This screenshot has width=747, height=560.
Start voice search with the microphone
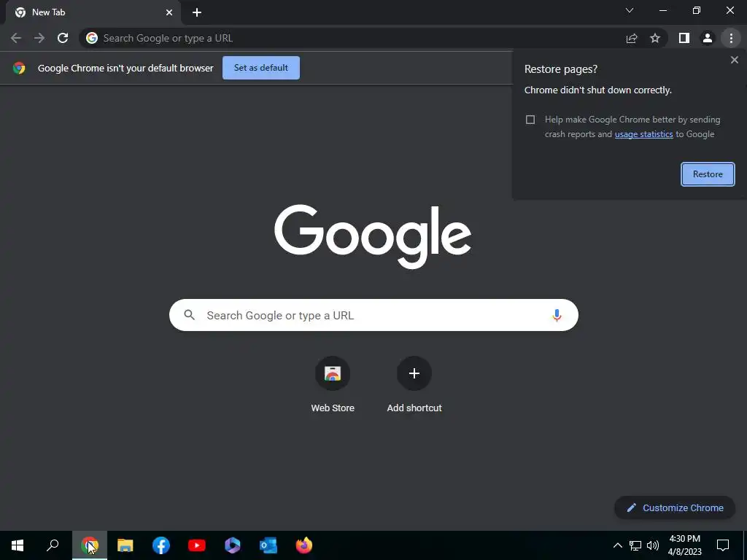[x=557, y=315]
